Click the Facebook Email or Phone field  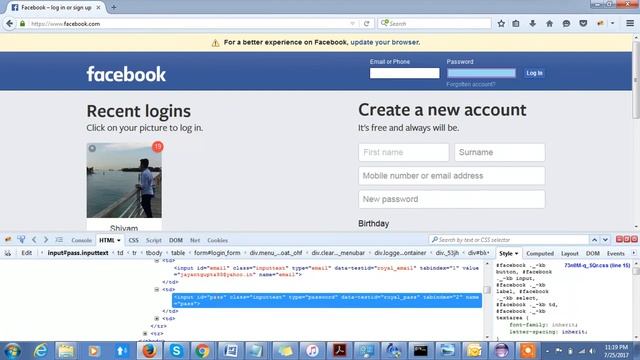pyautogui.click(x=404, y=73)
